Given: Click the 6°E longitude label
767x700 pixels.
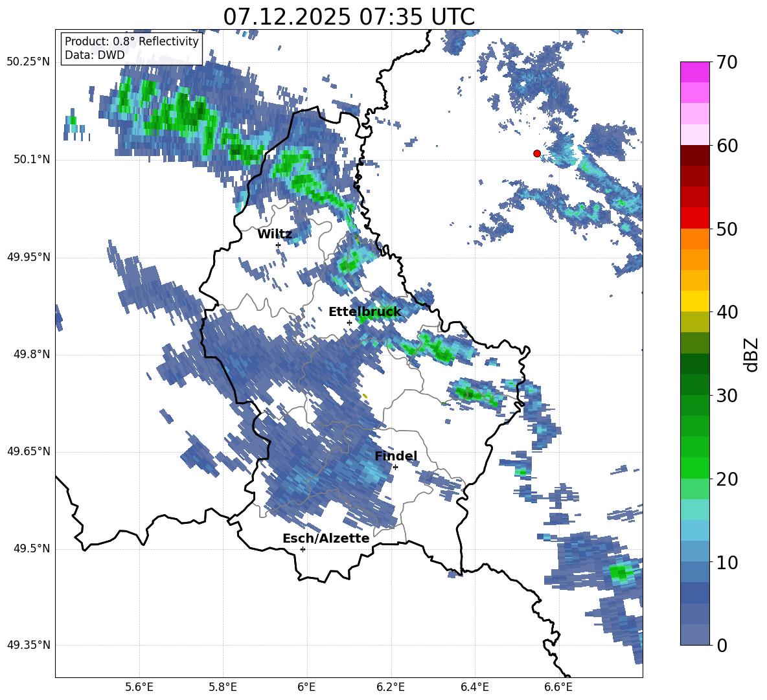Looking at the screenshot, I should (x=306, y=687).
